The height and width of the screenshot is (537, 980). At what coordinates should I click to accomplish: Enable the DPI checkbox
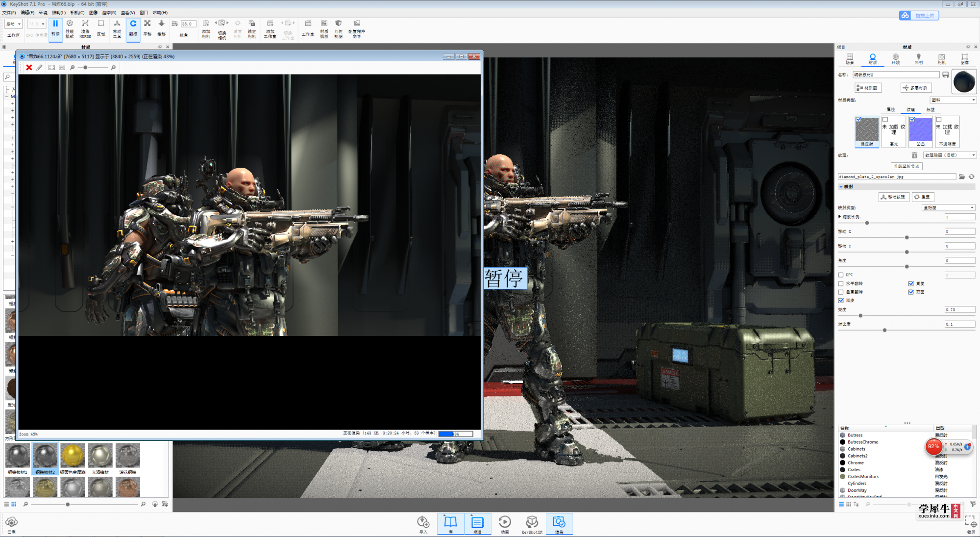841,275
